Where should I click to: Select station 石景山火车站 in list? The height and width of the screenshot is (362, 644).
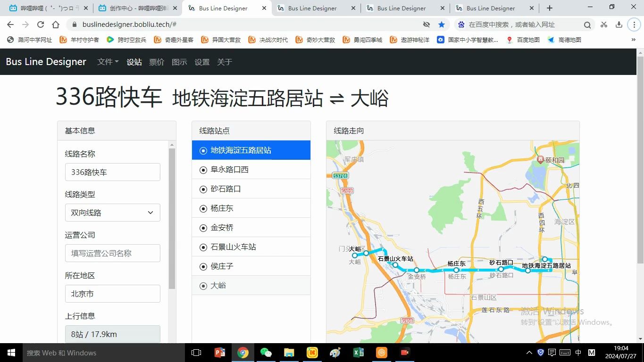tap(251, 247)
